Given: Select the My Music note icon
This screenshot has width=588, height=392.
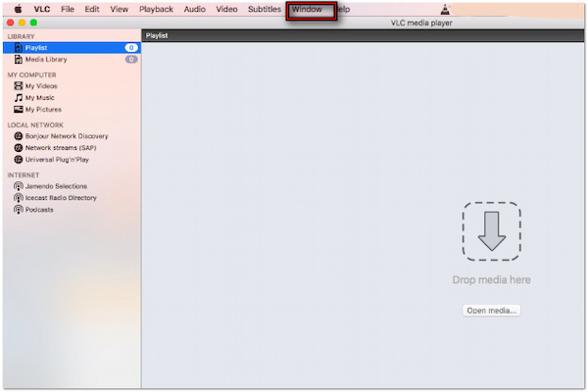Looking at the screenshot, I should click(18, 98).
